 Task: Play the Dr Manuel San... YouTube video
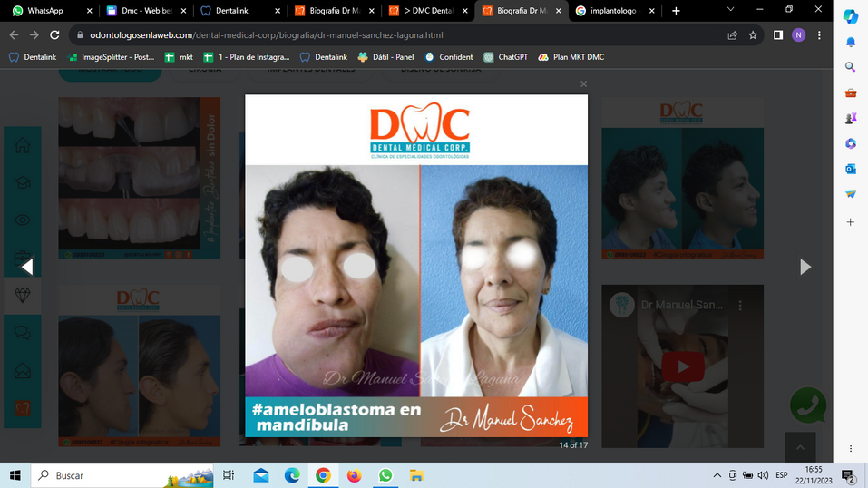tap(682, 366)
